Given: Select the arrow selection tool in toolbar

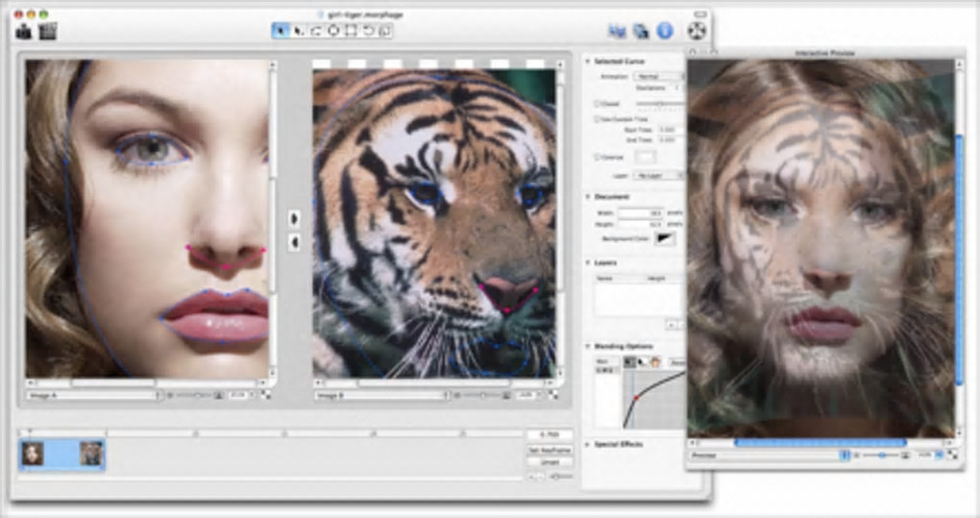Looking at the screenshot, I should [280, 30].
